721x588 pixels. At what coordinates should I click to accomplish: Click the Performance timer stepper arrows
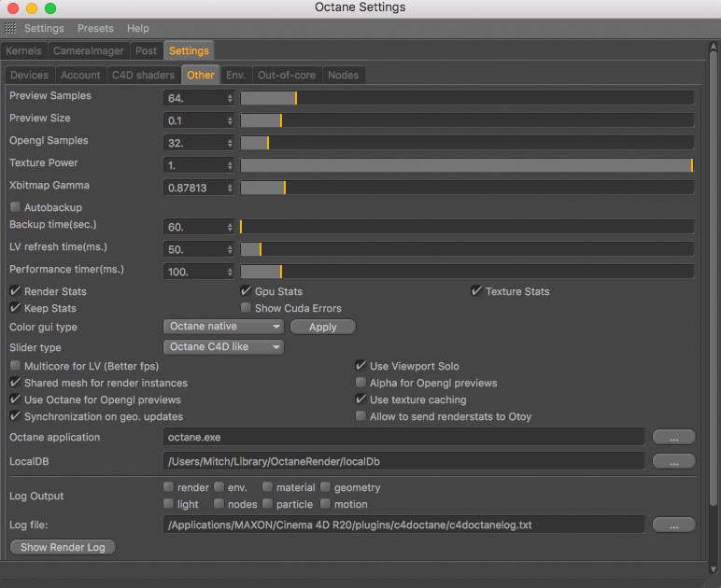coord(230,272)
